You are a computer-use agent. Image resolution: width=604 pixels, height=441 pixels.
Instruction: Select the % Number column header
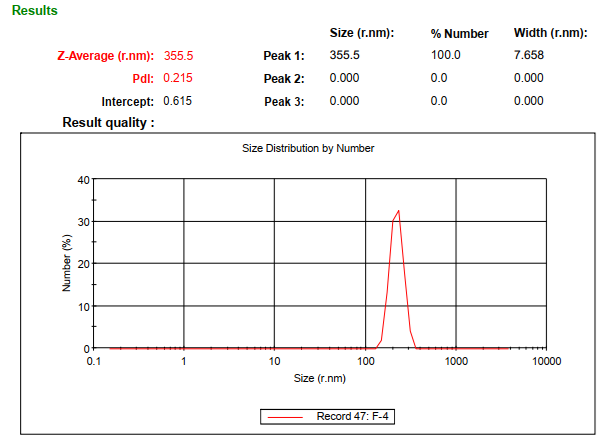coord(459,33)
